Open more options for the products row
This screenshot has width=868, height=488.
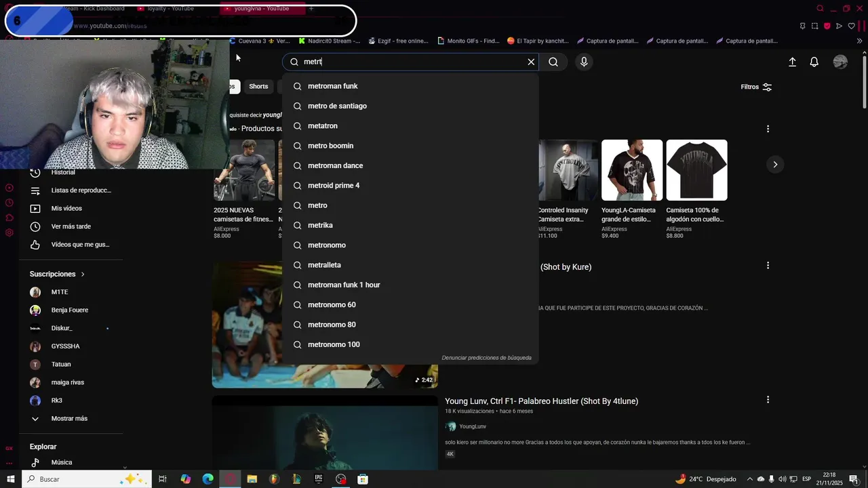768,129
